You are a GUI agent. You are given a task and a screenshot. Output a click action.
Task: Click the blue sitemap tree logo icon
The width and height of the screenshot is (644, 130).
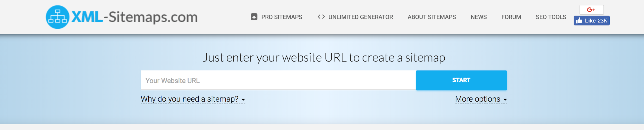[x=57, y=17]
